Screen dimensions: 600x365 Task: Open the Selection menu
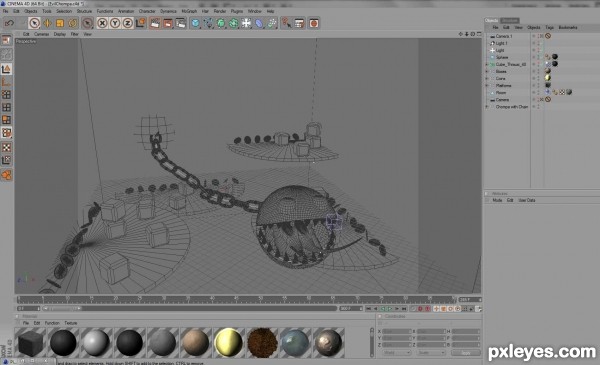click(x=64, y=11)
